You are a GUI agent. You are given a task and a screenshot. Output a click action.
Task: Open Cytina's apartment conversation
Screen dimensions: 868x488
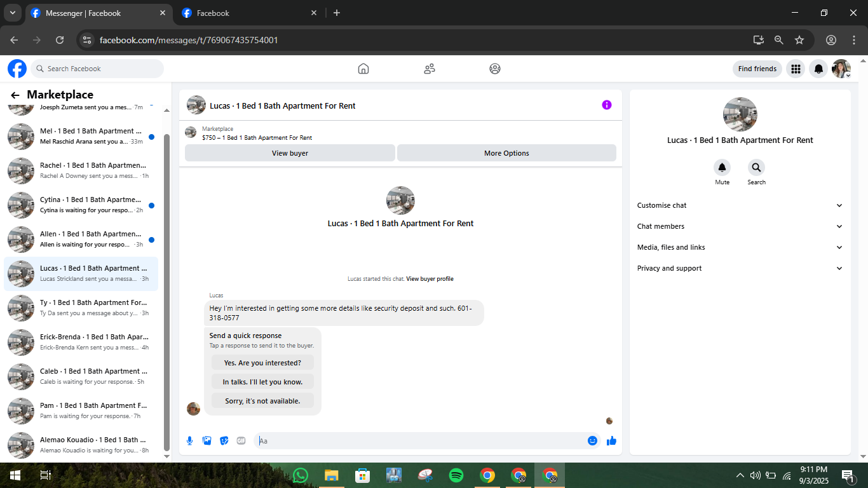pyautogui.click(x=81, y=205)
